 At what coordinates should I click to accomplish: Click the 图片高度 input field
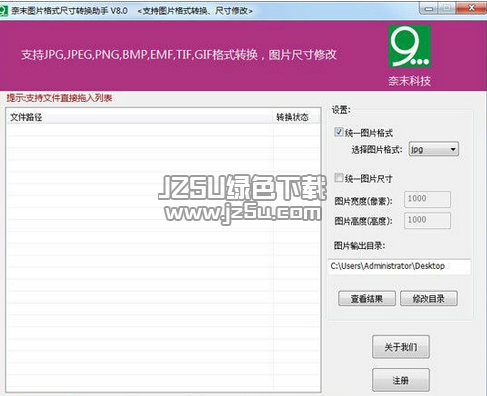[x=427, y=220]
